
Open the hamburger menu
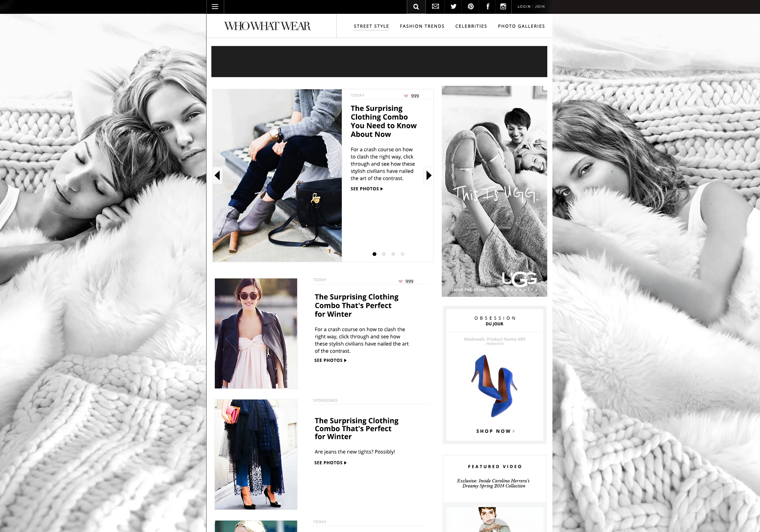point(215,7)
